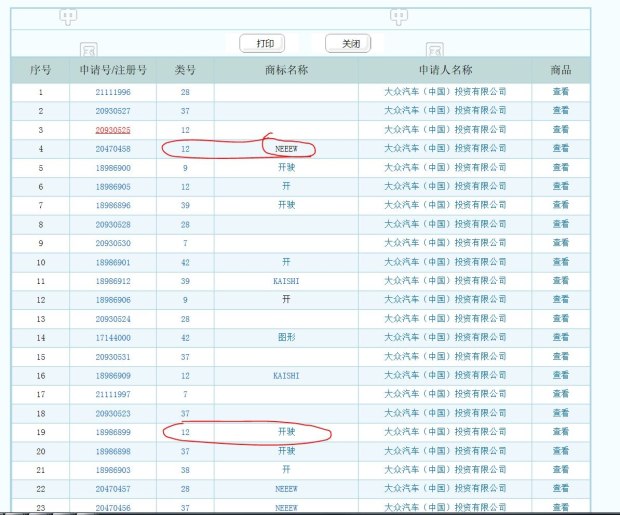Click applicant 大众汽车 name in row 10
Image resolution: width=620 pixels, height=515 pixels.
tap(445, 262)
